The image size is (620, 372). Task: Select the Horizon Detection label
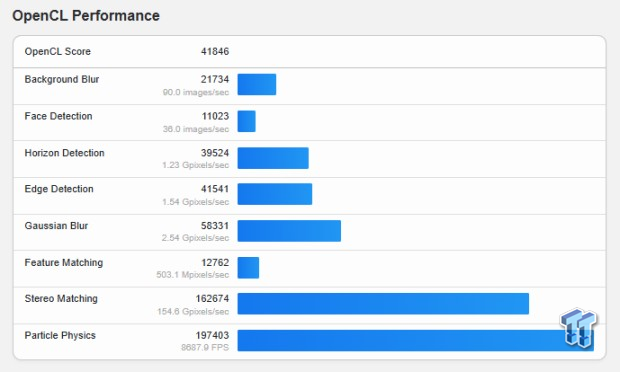click(x=64, y=153)
